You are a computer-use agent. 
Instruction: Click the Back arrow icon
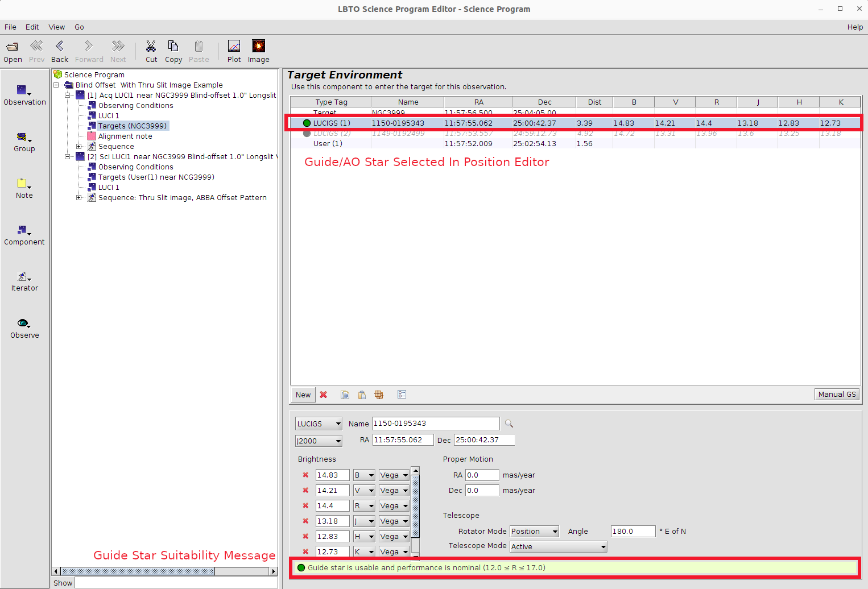point(60,47)
